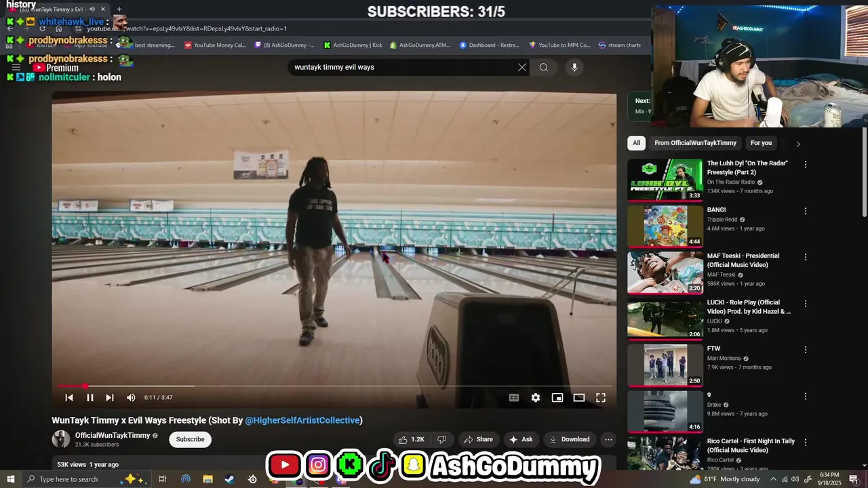Like the video with thumbs up
This screenshot has width=868, height=488.
[x=412, y=439]
